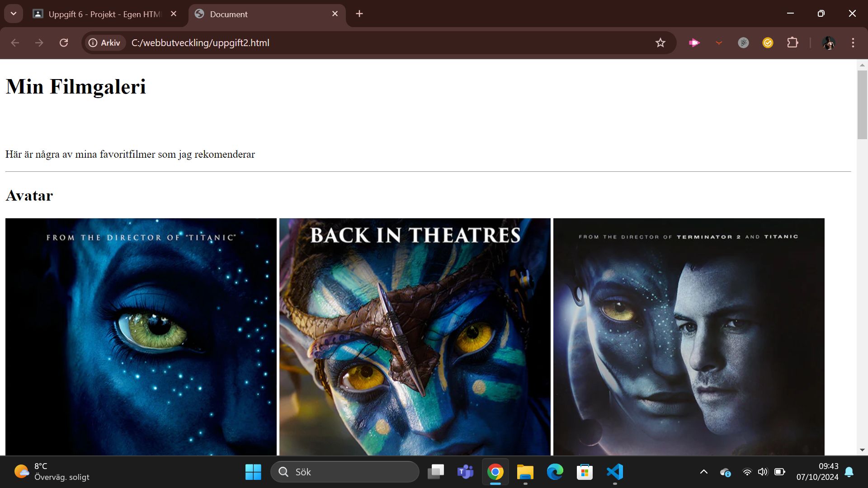
Task: Open the tab search dropdown arrow
Action: pos(14,14)
